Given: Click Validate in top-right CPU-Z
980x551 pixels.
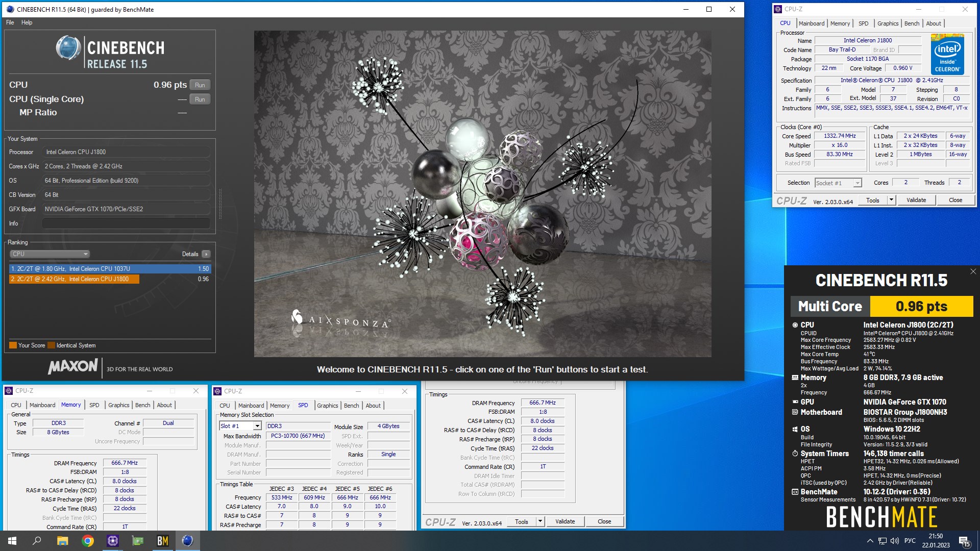Looking at the screenshot, I should [x=916, y=201].
